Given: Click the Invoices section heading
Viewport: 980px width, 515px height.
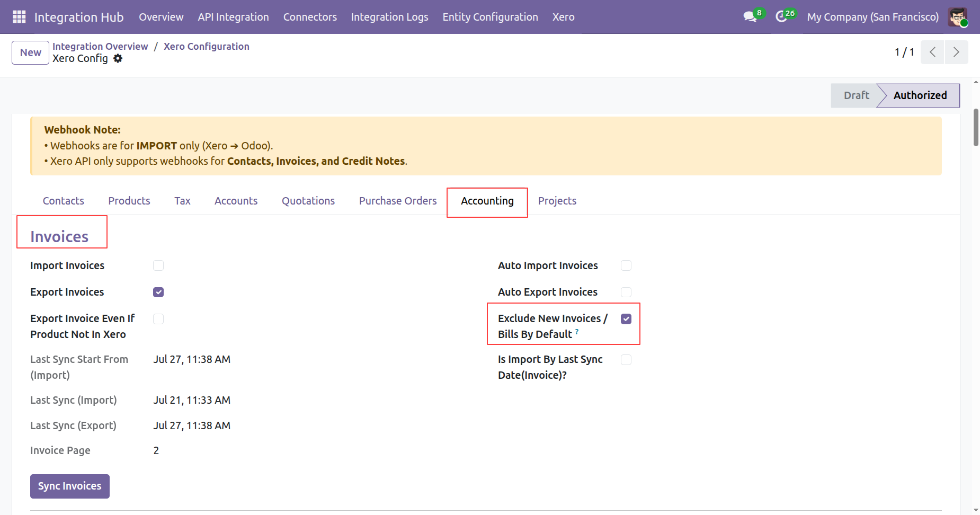Looking at the screenshot, I should tap(59, 236).
